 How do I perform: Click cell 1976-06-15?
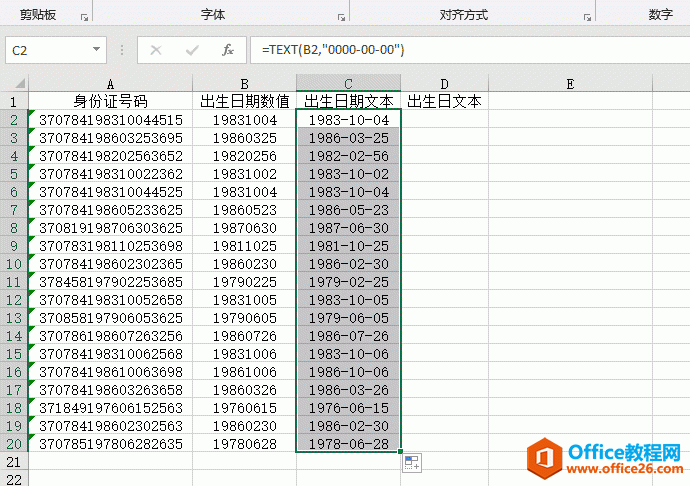tap(348, 408)
